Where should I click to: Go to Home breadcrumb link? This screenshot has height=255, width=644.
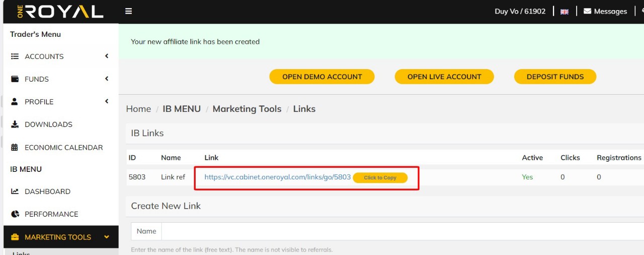tap(138, 109)
